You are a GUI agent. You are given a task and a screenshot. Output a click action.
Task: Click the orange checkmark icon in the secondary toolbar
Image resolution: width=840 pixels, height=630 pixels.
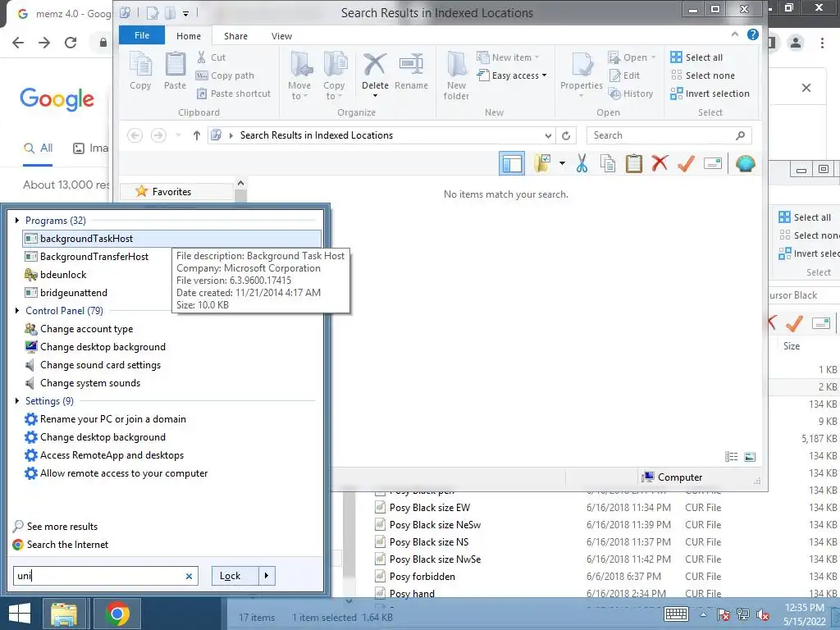pyautogui.click(x=687, y=163)
